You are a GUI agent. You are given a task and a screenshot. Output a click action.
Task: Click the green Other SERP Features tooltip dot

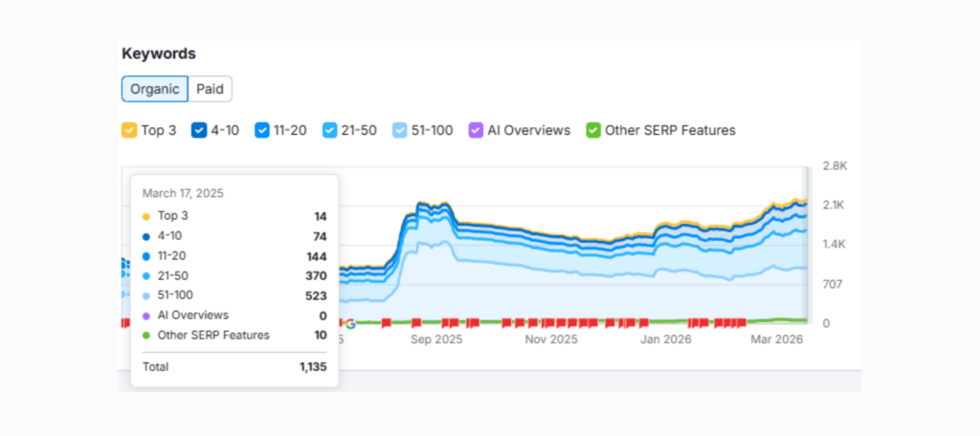click(145, 336)
